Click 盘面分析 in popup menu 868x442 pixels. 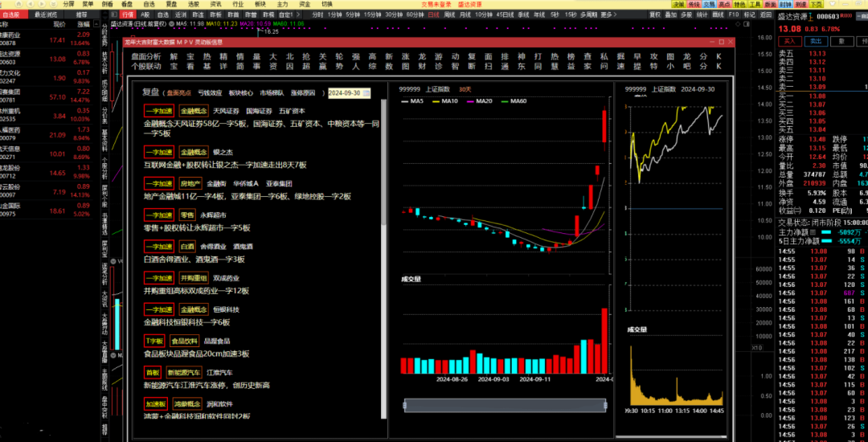point(146,56)
